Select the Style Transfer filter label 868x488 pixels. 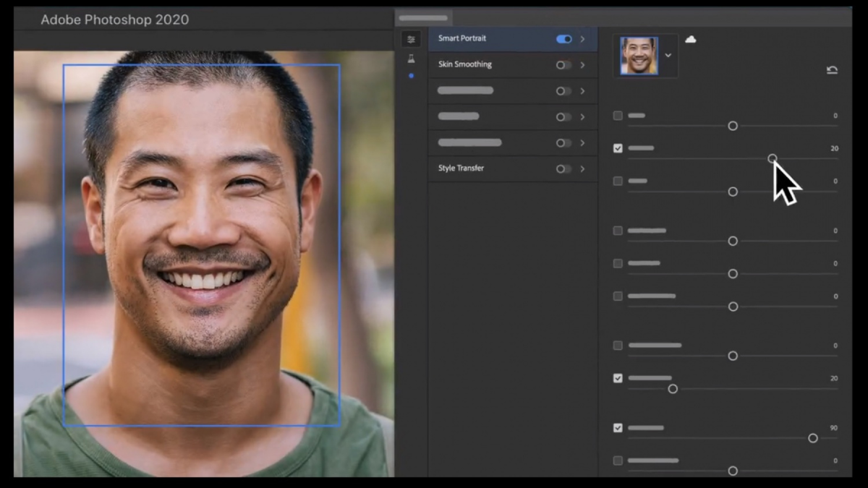coord(461,168)
